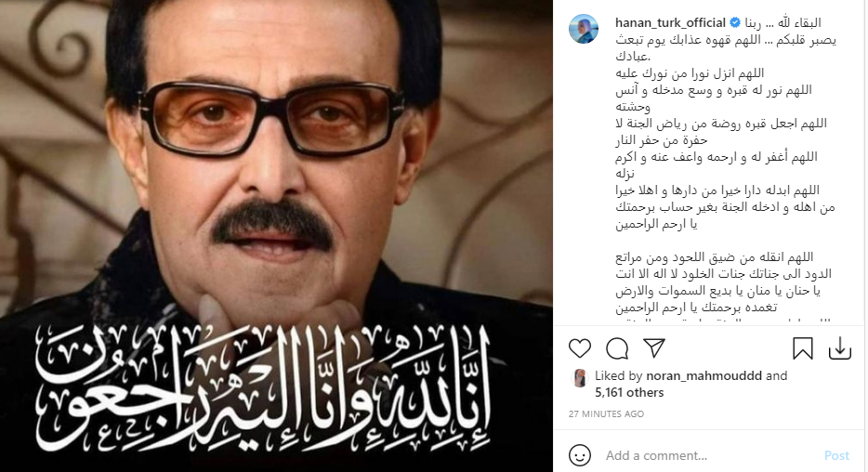Open emoji picker smiley icon
This screenshot has height=472, width=868.
coord(580,455)
